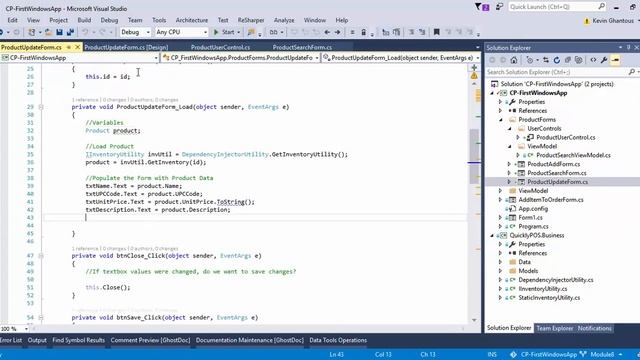This screenshot has width=640, height=360.
Task: Toggle the pin on ProductUpdateForm.cs tab
Action: click(x=69, y=47)
